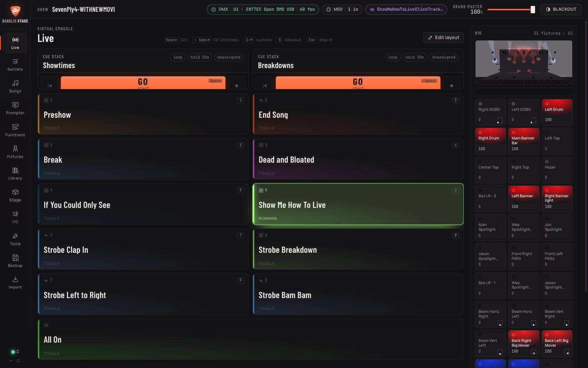588x368 pixels.
Task: Open hold 30s setting on Breakdowns
Action: tap(415, 57)
